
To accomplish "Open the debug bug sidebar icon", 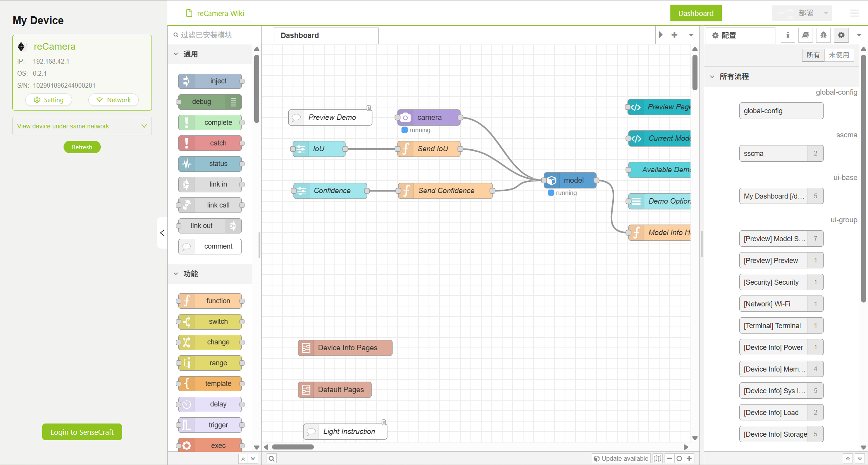I will (823, 35).
